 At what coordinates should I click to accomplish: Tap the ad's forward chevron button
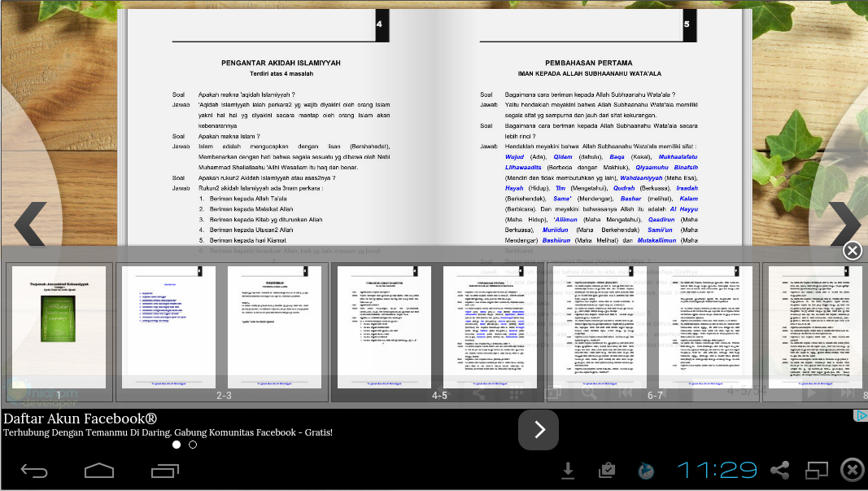pyautogui.click(x=539, y=430)
